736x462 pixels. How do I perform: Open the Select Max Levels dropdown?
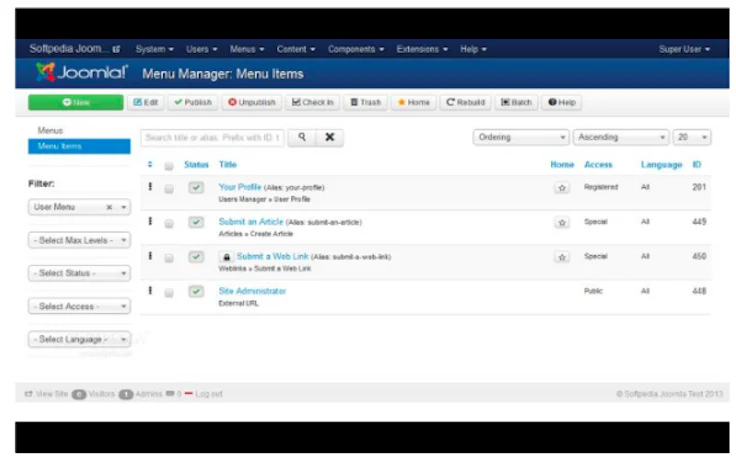(x=79, y=240)
